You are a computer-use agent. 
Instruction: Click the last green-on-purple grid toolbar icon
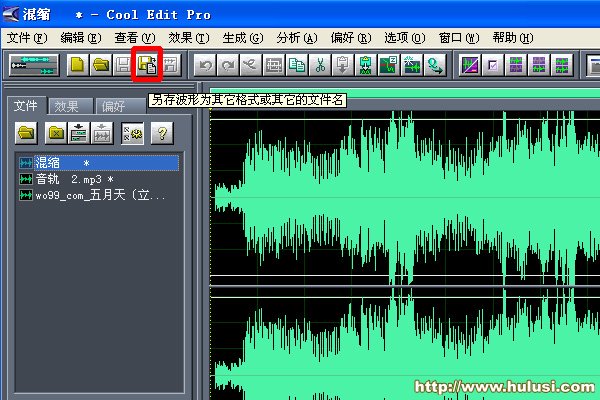click(562, 65)
